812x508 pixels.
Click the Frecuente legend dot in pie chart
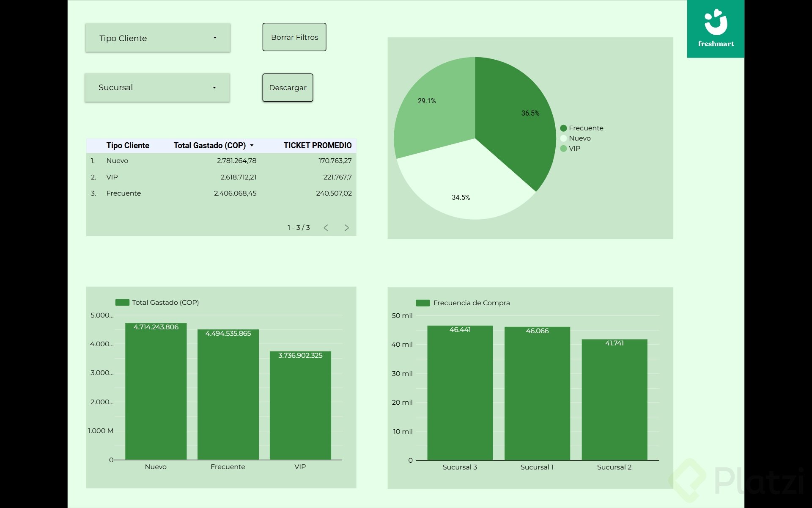point(563,128)
